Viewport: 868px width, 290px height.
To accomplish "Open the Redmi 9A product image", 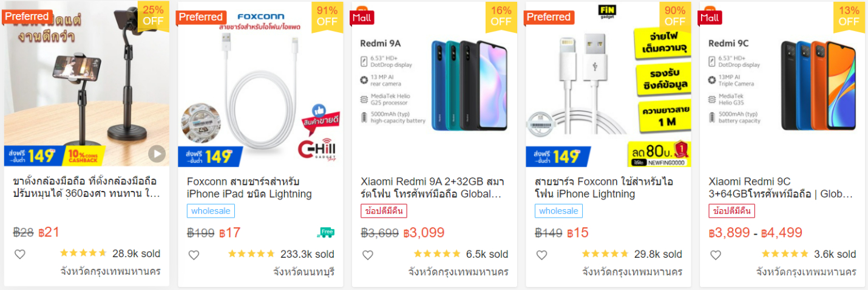I will [435, 85].
